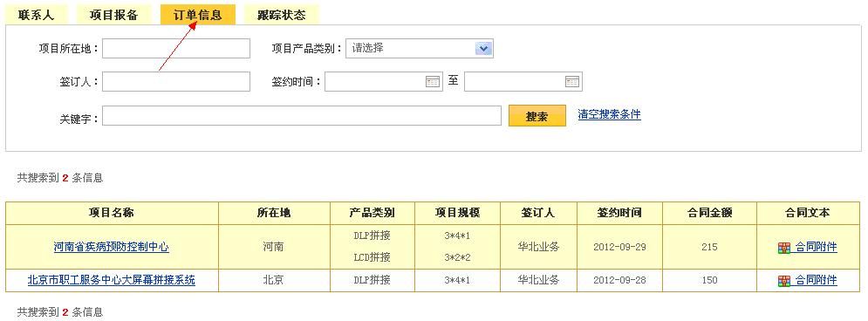The height and width of the screenshot is (321, 868).
Task: Click the 清空搜索条件 link
Action: click(610, 114)
